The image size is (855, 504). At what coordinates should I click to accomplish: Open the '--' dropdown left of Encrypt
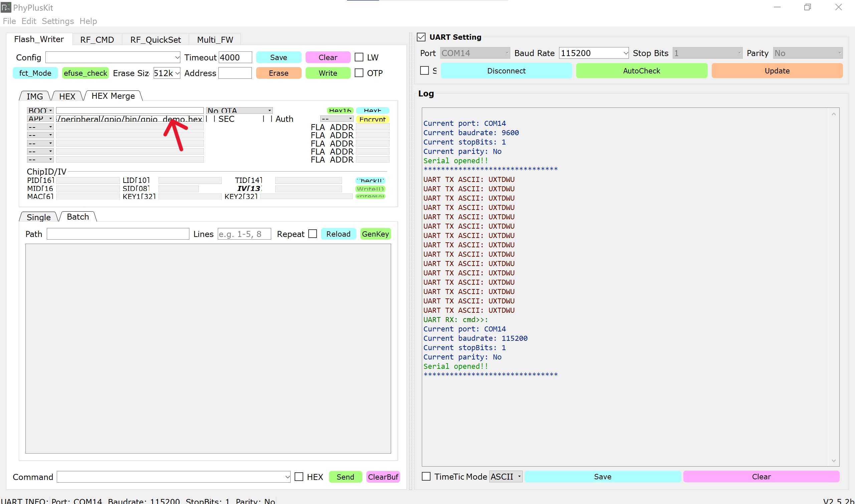click(337, 119)
